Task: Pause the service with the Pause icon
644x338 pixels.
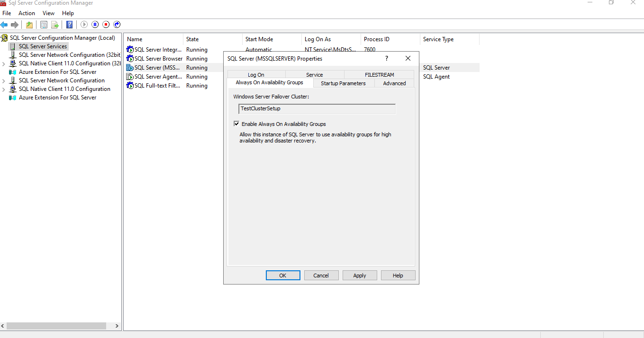Action: click(95, 25)
